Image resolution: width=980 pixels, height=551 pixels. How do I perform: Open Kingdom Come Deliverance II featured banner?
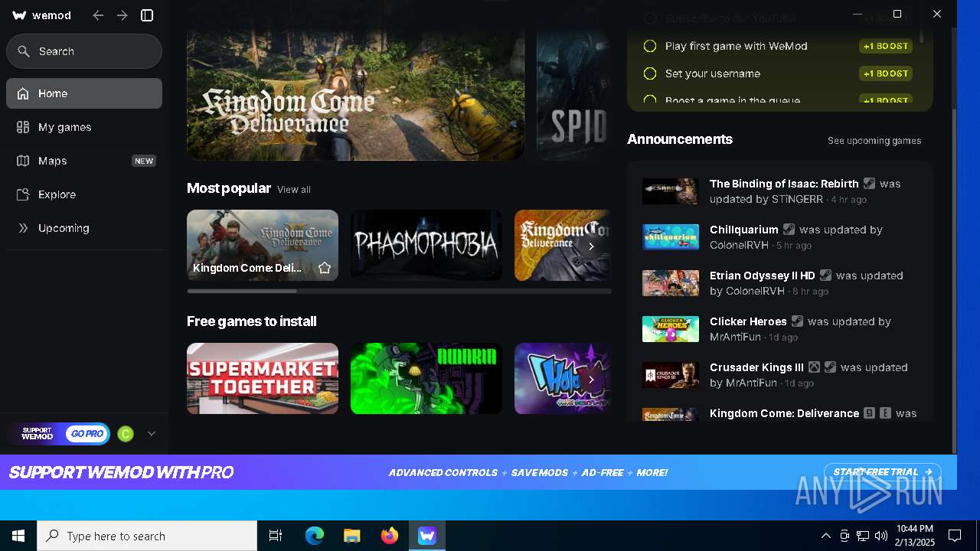tap(356, 95)
